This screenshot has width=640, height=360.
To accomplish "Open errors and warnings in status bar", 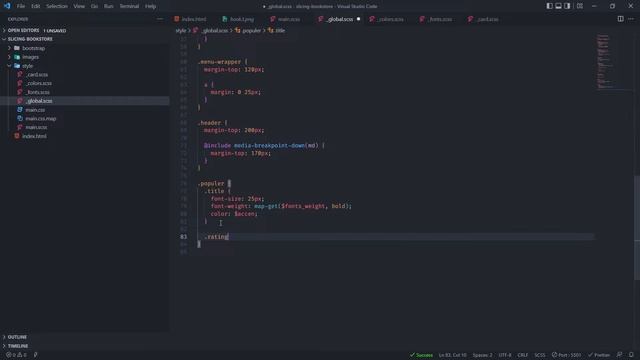I will coord(16,355).
